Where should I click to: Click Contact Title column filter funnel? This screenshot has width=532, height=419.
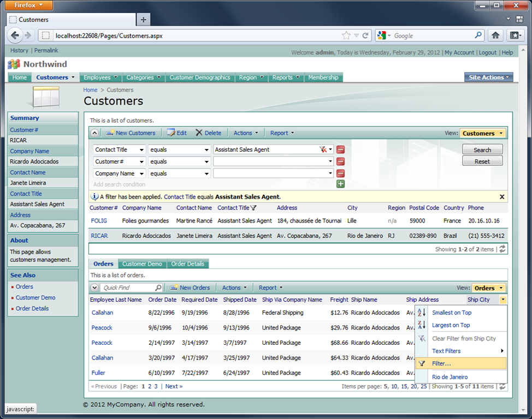point(253,208)
